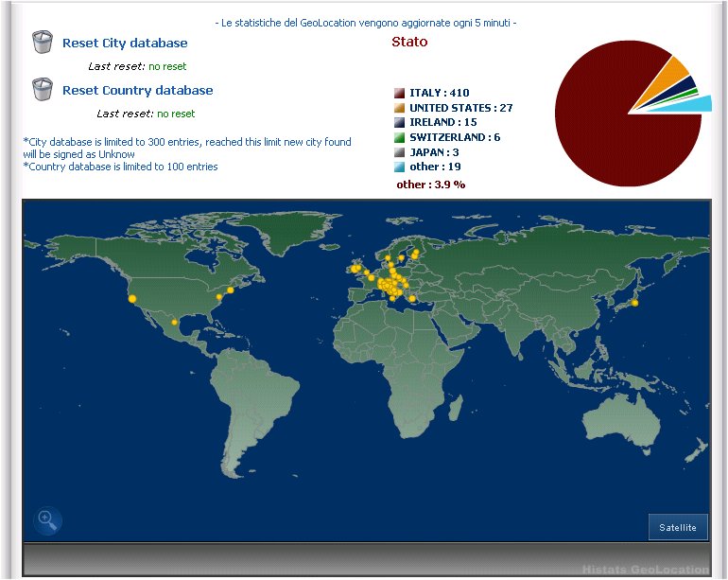Click the yellow marker in Japan
728x580 pixels.
pos(634,303)
